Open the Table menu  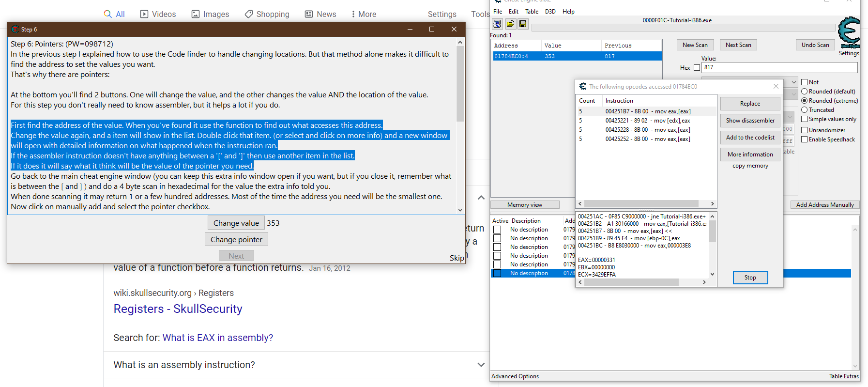coord(532,12)
